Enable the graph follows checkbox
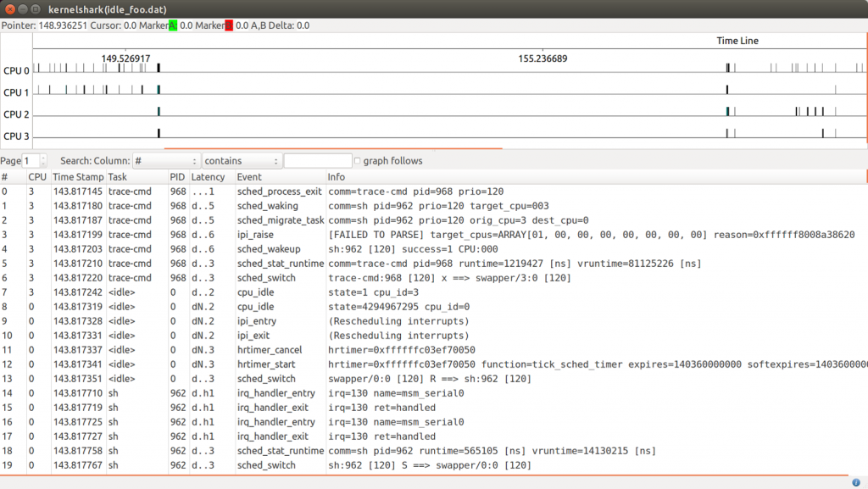The width and height of the screenshot is (868, 489). (357, 161)
